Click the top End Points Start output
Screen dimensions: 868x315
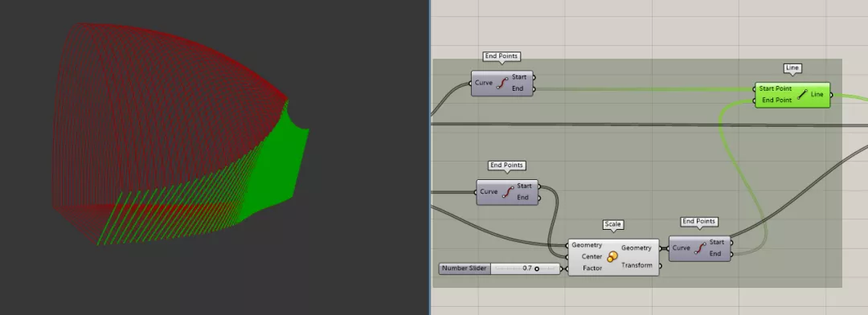pos(519,77)
